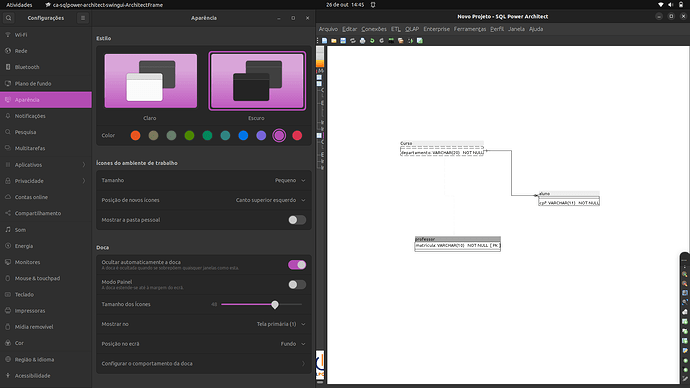This screenshot has height=388, width=690.
Task: Click the New Project toolbar icon
Action: [x=324, y=40]
